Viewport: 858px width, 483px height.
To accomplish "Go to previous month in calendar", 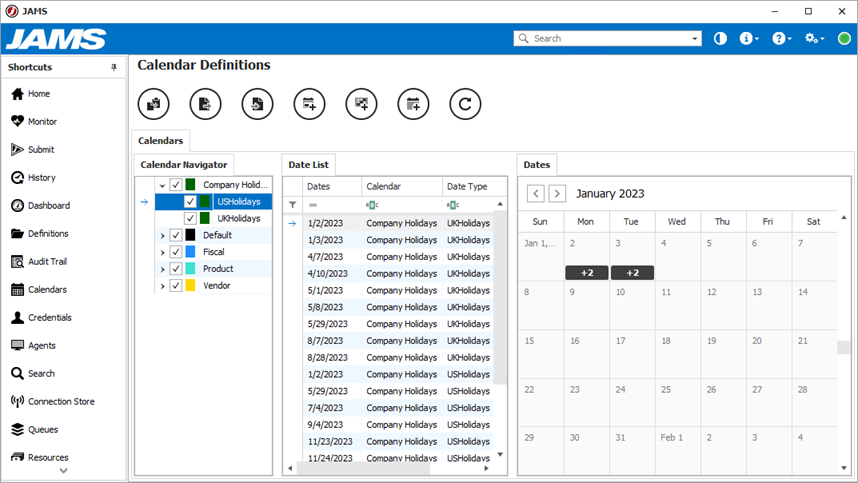I will (536, 194).
